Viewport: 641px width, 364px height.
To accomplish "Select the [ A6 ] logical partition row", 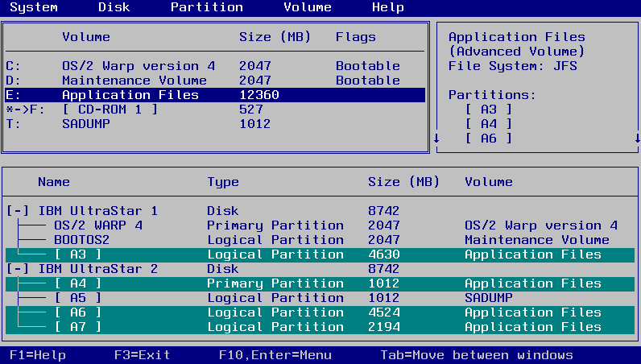I will [x=320, y=312].
